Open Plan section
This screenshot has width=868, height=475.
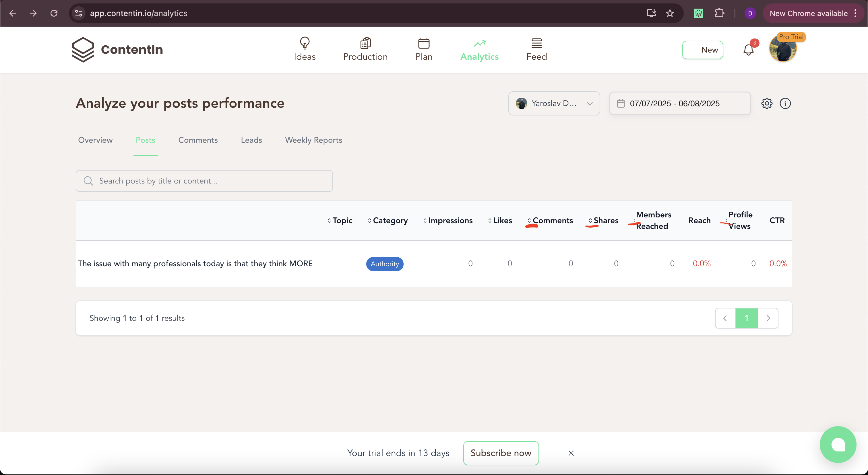[x=424, y=49]
